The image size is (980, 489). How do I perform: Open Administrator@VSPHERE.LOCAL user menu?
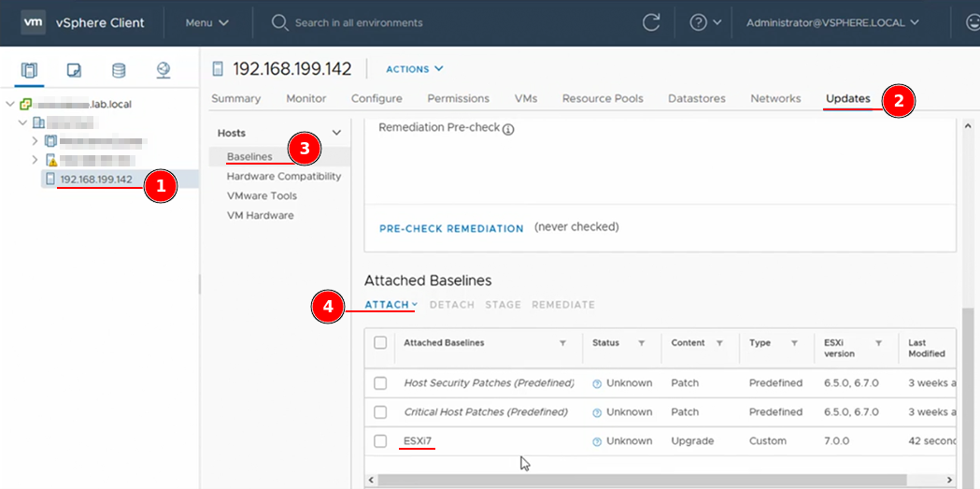pyautogui.click(x=832, y=22)
